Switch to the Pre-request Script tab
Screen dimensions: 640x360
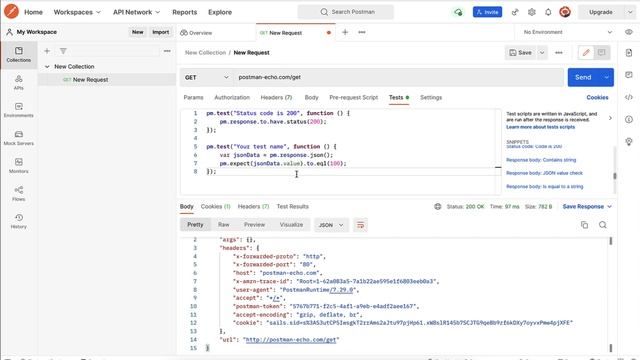[353, 98]
